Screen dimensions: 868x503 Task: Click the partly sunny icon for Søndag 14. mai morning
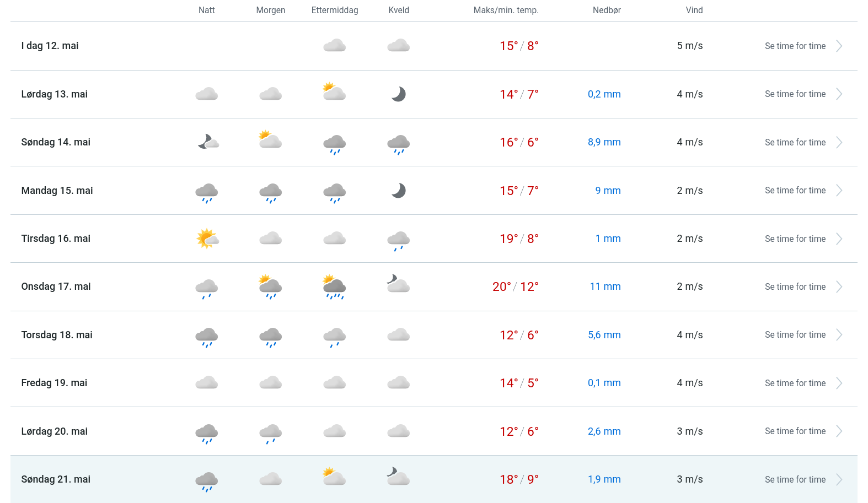tap(270, 140)
